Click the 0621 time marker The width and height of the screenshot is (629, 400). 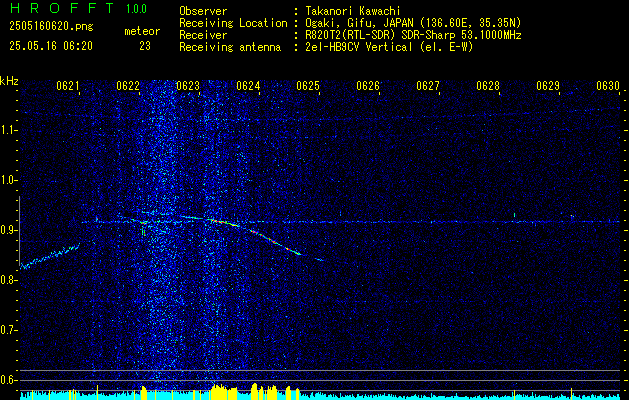[67, 85]
